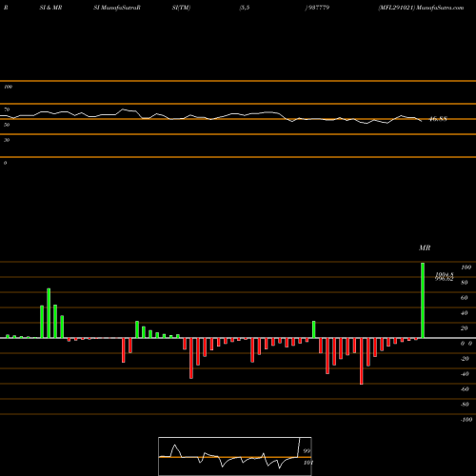Click the MR panel title label
The width and height of the screenshot is (476, 476).
425,248
